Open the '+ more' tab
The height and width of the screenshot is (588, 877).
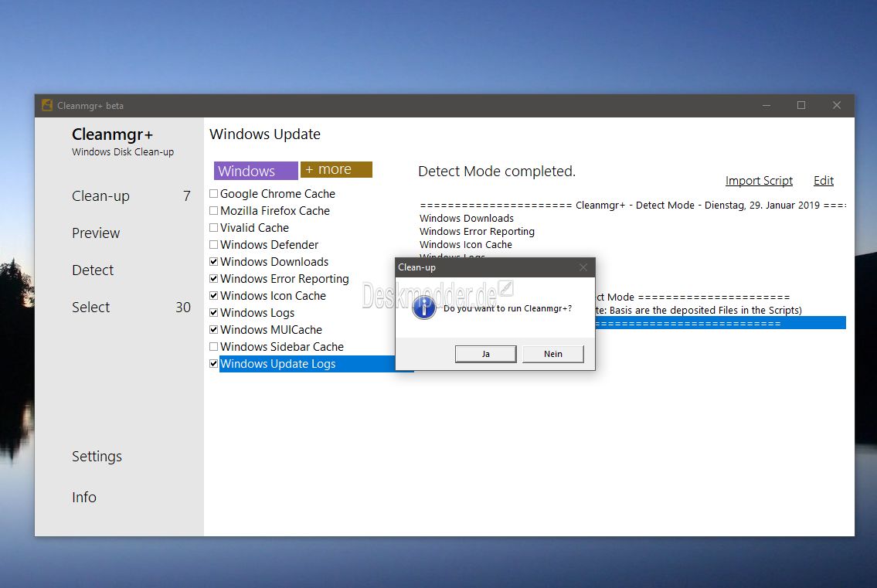(x=336, y=169)
